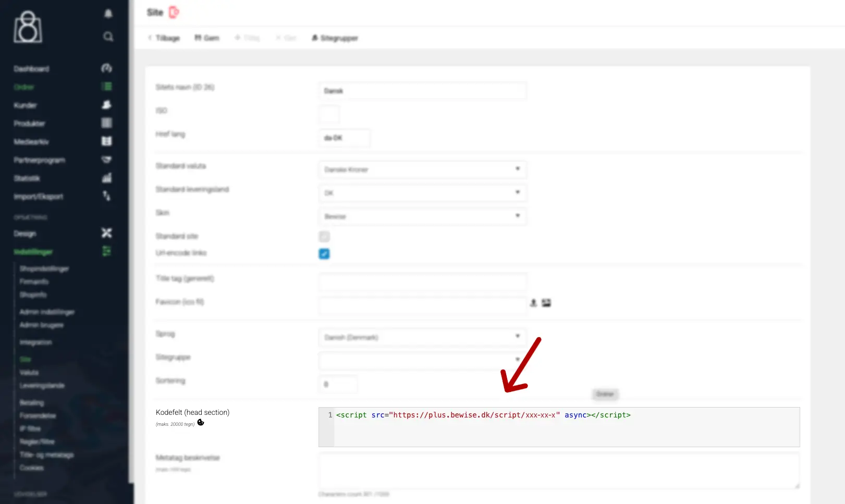Uncheck the Url-encode links checkbox
The image size is (845, 504).
tap(324, 254)
